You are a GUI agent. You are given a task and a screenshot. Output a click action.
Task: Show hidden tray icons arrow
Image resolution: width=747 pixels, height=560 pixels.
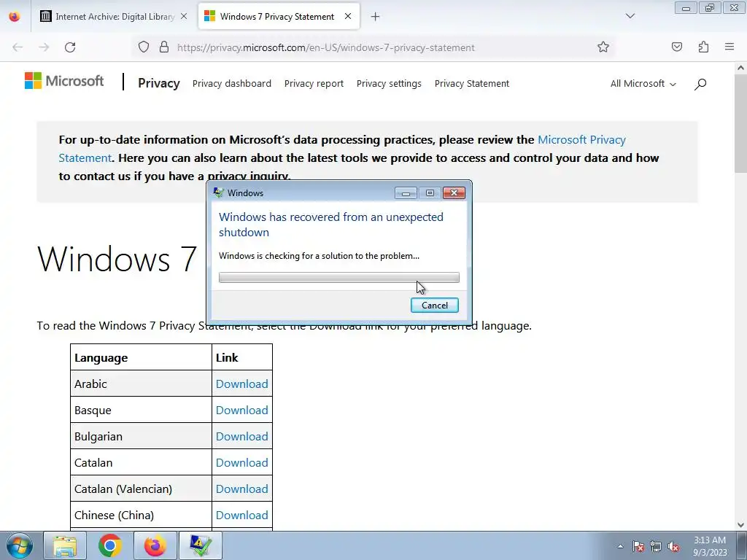click(620, 546)
